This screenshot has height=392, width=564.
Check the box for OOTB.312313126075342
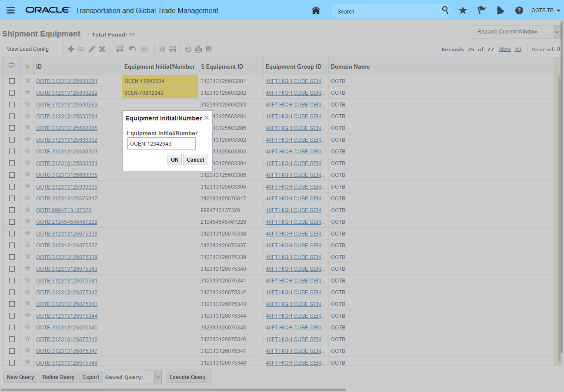12,292
